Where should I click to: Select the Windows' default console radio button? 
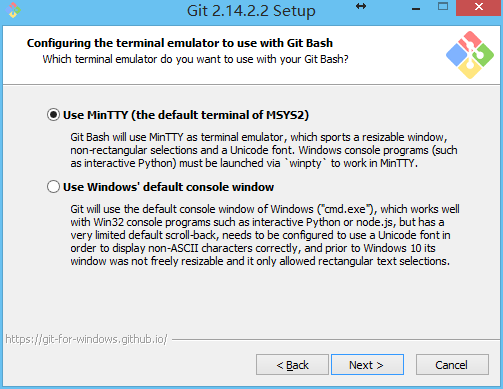click(53, 187)
